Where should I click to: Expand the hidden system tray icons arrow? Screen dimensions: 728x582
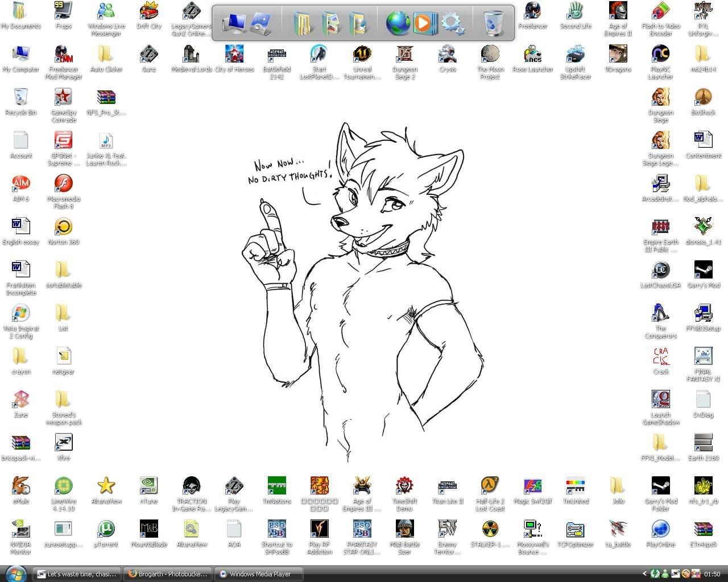[644, 574]
